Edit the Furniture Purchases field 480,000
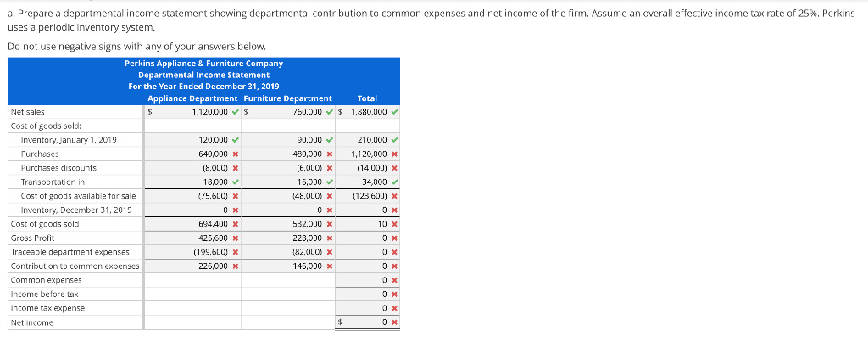This screenshot has height=342, width=868. tap(287, 154)
